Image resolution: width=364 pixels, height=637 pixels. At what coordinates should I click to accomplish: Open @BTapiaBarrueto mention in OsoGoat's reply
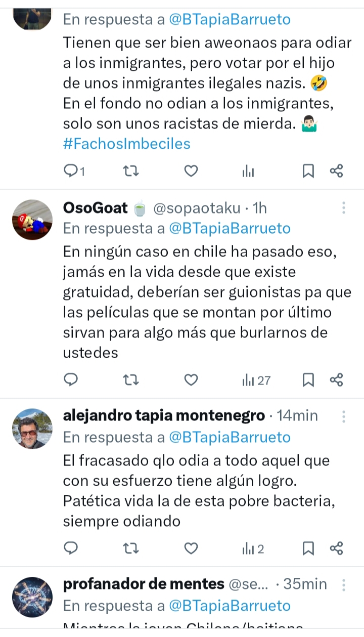coord(230,228)
